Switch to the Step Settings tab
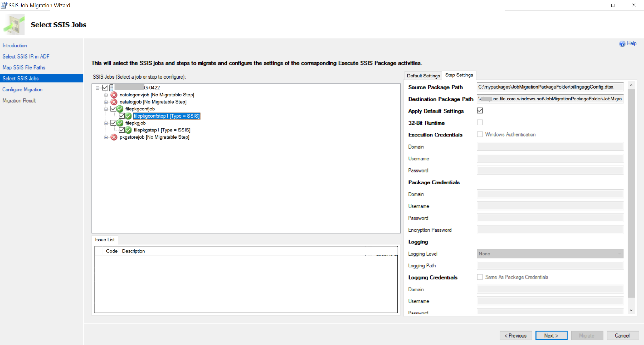The image size is (644, 345). coord(459,75)
